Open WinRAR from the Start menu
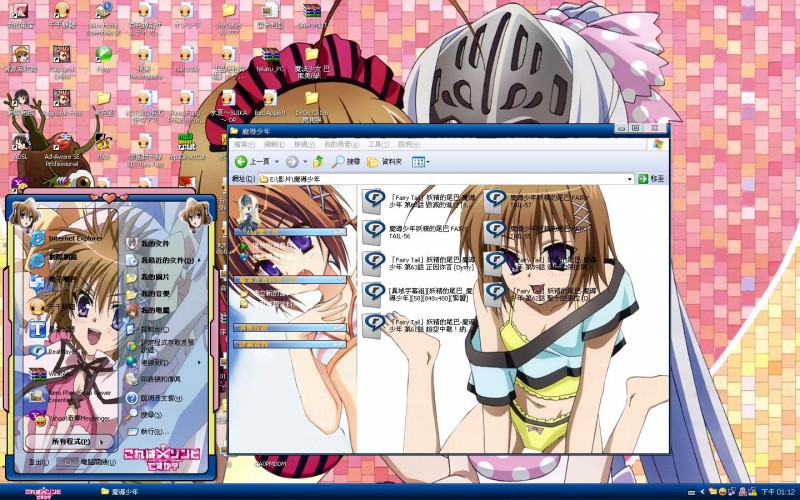This screenshot has width=800, height=500. (50, 374)
